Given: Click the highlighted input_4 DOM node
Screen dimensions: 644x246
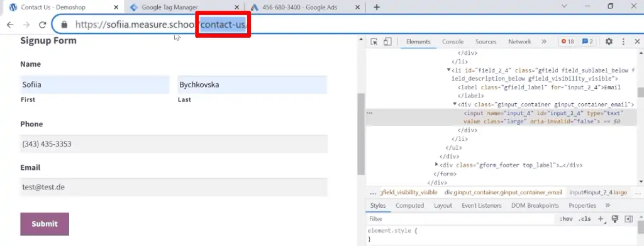Looking at the screenshot, I should pyautogui.click(x=501, y=117).
